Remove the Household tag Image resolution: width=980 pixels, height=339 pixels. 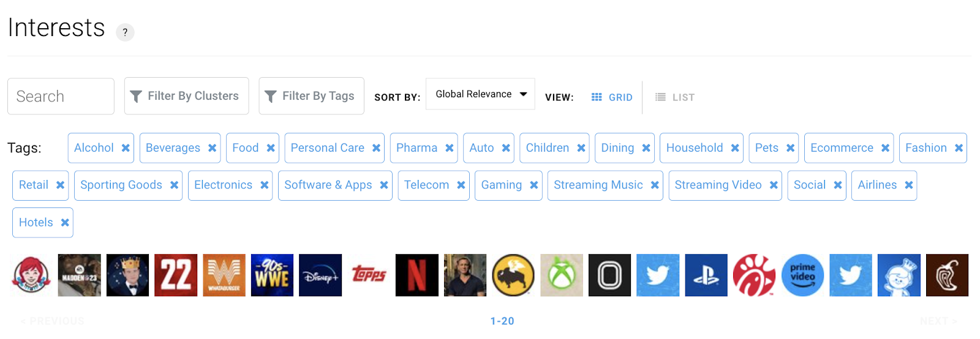click(x=735, y=148)
